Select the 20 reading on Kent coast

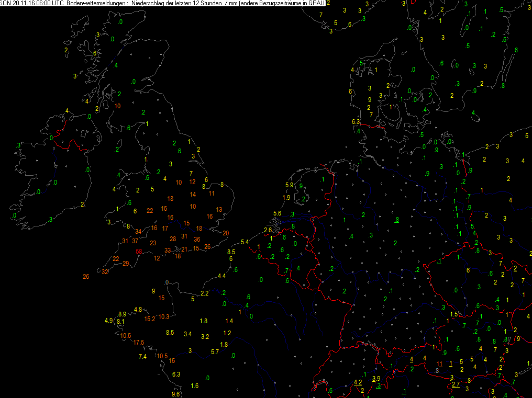coord(226,233)
